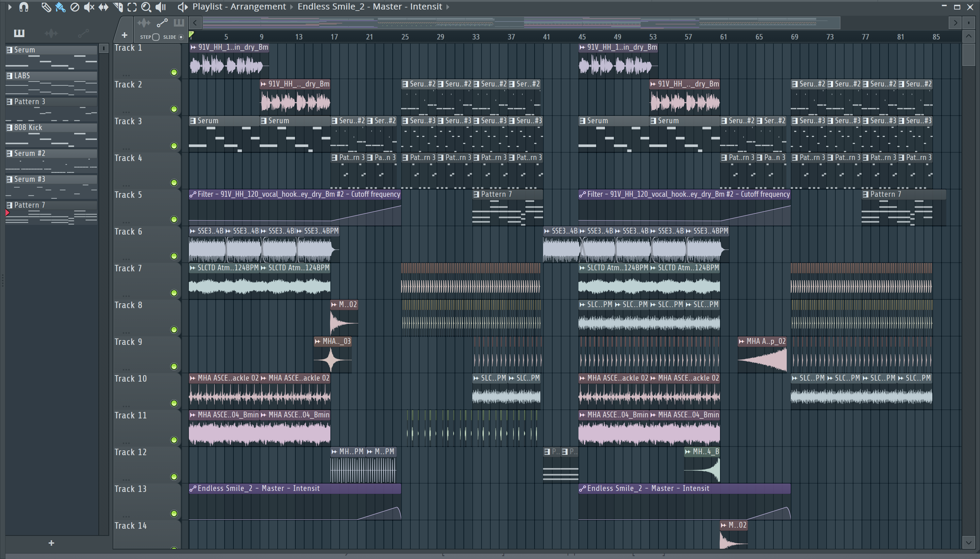Open clip menu of first Filter Cutoff frequency automation
This screenshot has height=559, width=980.
[x=193, y=194]
